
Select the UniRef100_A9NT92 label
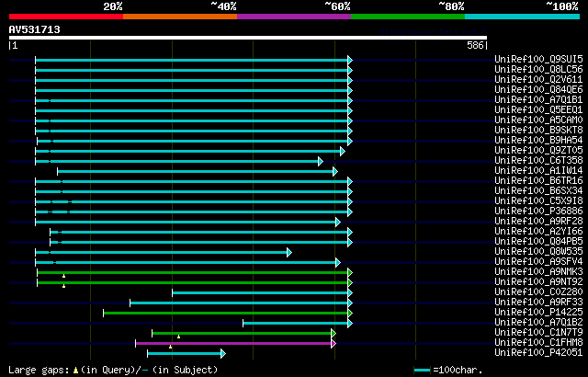point(538,282)
